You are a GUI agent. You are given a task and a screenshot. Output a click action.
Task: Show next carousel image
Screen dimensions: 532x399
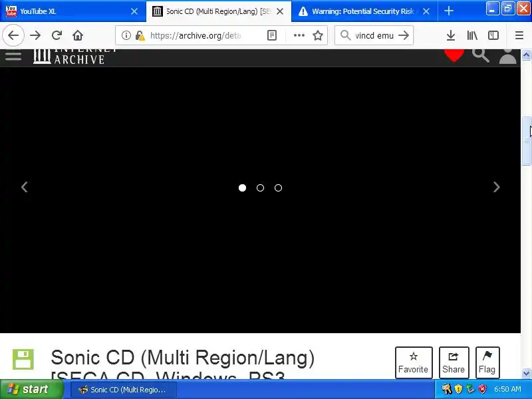[496, 187]
